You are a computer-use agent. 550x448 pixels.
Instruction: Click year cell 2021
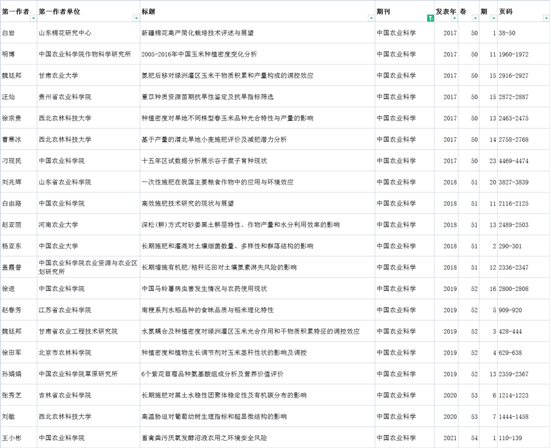pos(446,438)
